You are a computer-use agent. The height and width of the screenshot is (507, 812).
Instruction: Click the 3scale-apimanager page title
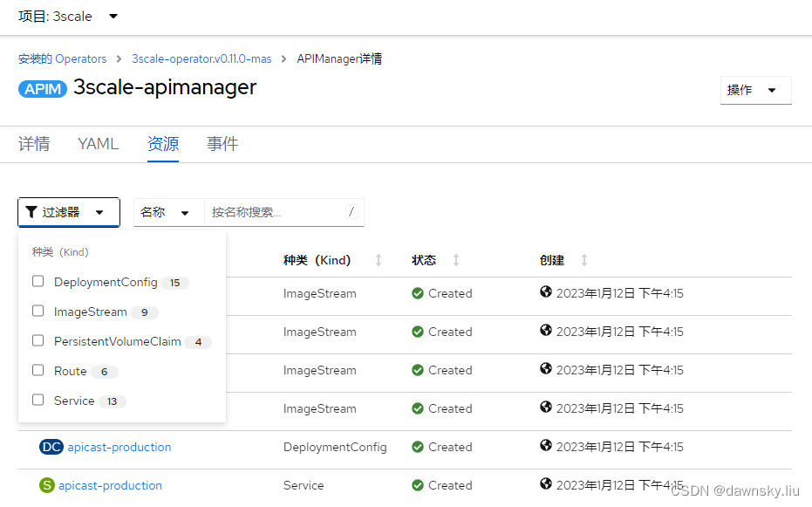point(165,87)
